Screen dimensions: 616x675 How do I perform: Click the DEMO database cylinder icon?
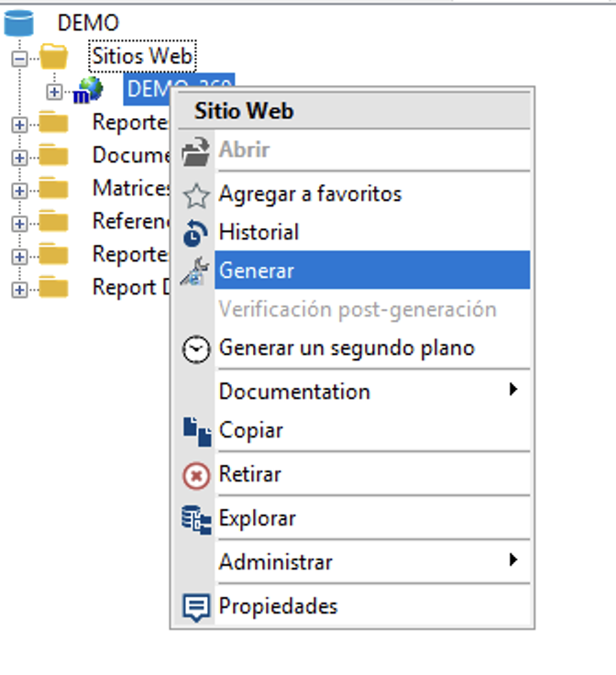point(18,23)
